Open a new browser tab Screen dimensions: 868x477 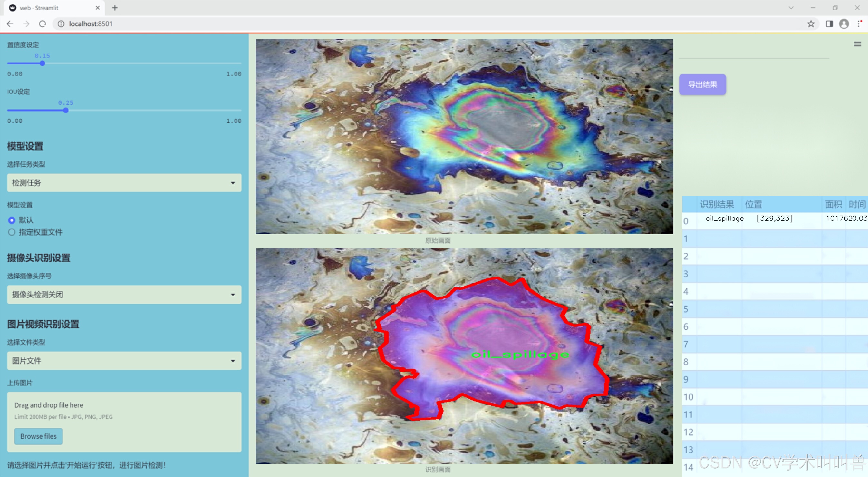click(115, 8)
